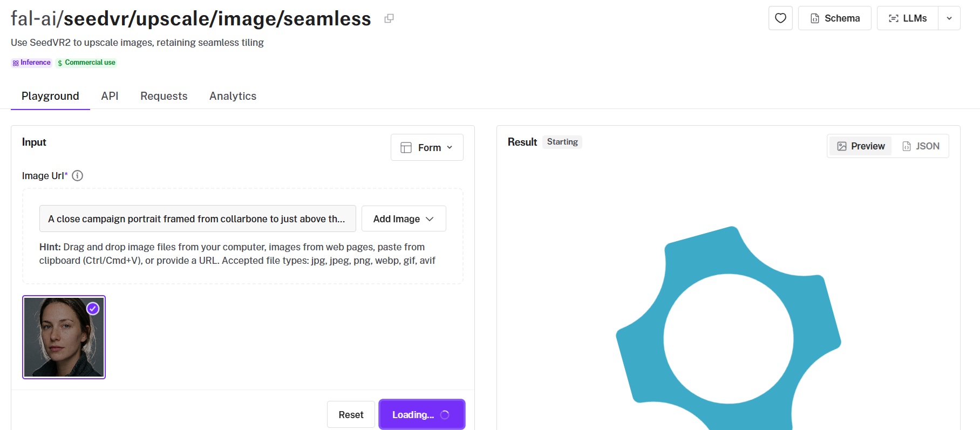Expand the LLMs chevron dropdown
980x430 pixels.
949,18
